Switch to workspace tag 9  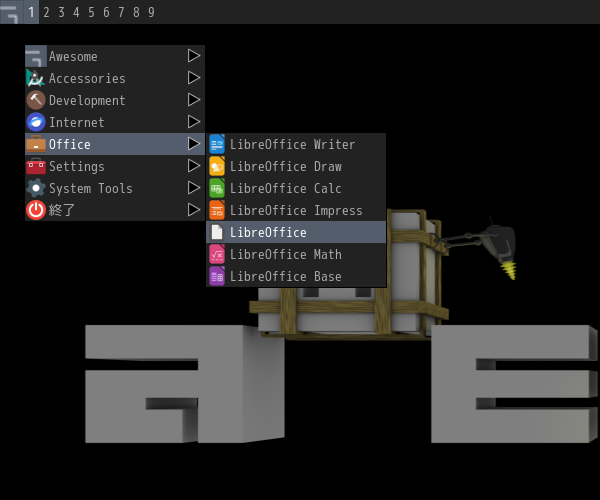click(151, 12)
